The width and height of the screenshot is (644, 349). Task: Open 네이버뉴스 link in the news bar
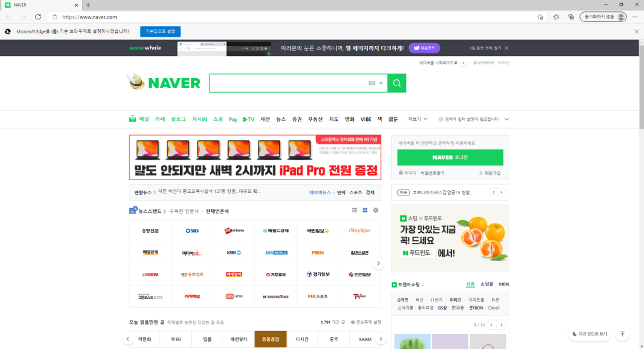(320, 192)
